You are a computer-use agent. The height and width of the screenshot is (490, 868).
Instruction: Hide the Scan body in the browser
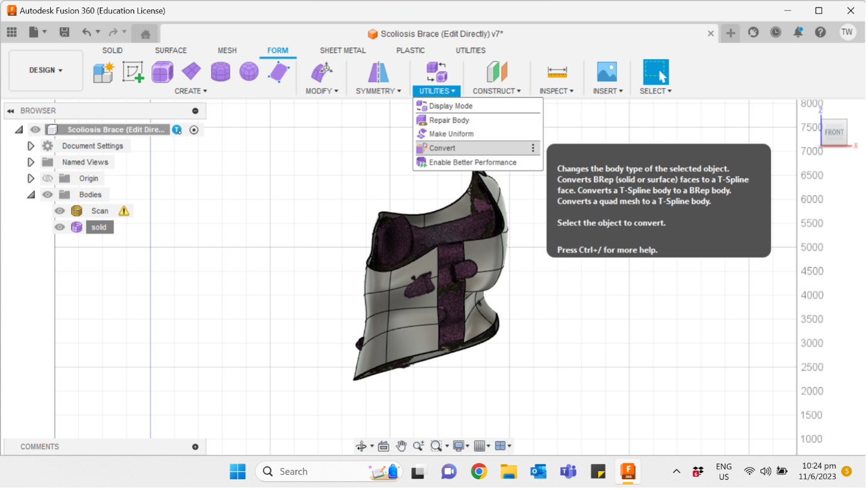click(x=59, y=211)
